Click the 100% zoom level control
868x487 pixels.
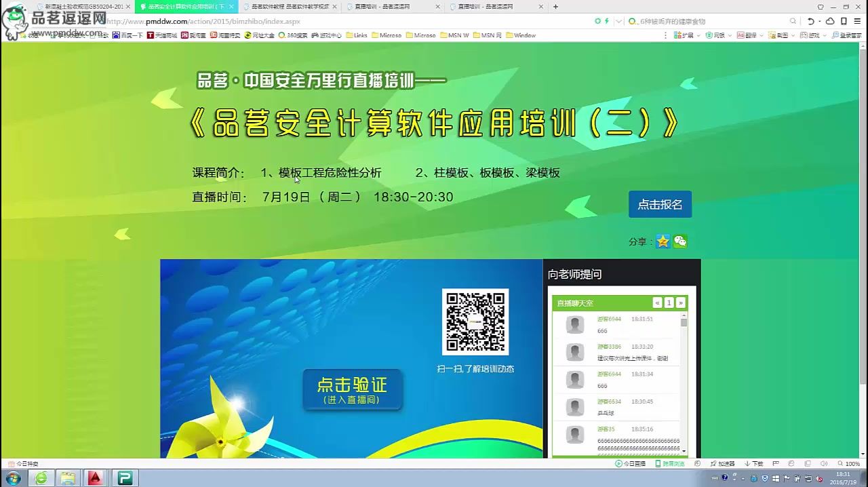[x=848, y=464]
